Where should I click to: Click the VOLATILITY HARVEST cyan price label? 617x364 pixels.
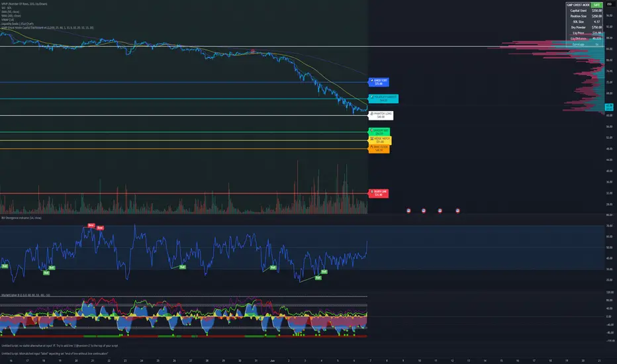[383, 99]
